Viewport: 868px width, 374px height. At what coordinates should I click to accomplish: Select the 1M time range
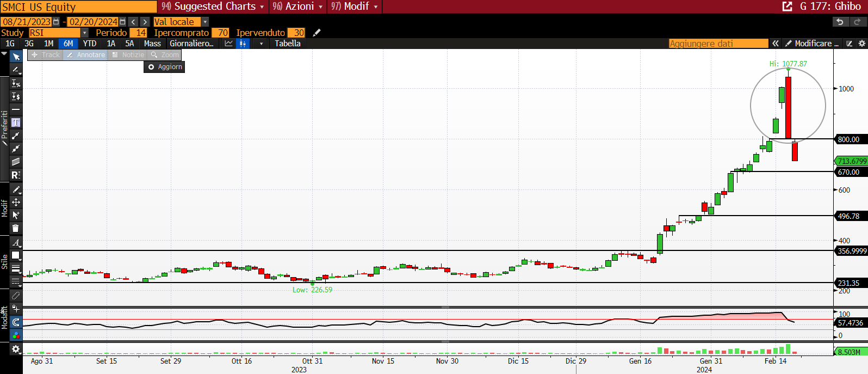[x=48, y=44]
